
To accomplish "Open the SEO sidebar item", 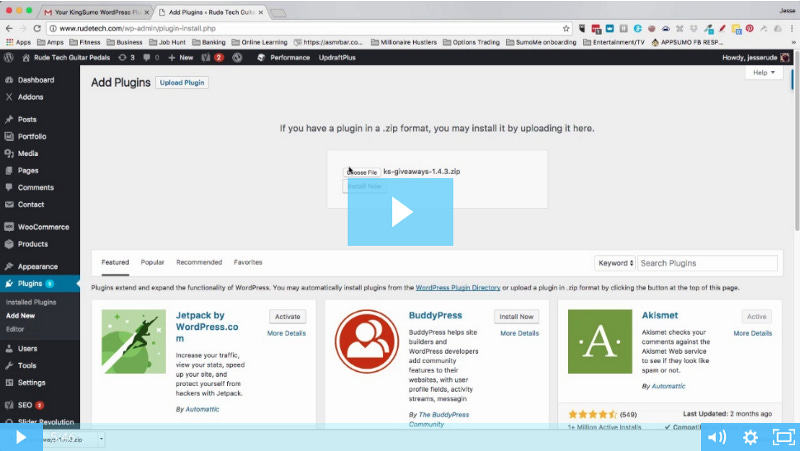I will [x=24, y=405].
